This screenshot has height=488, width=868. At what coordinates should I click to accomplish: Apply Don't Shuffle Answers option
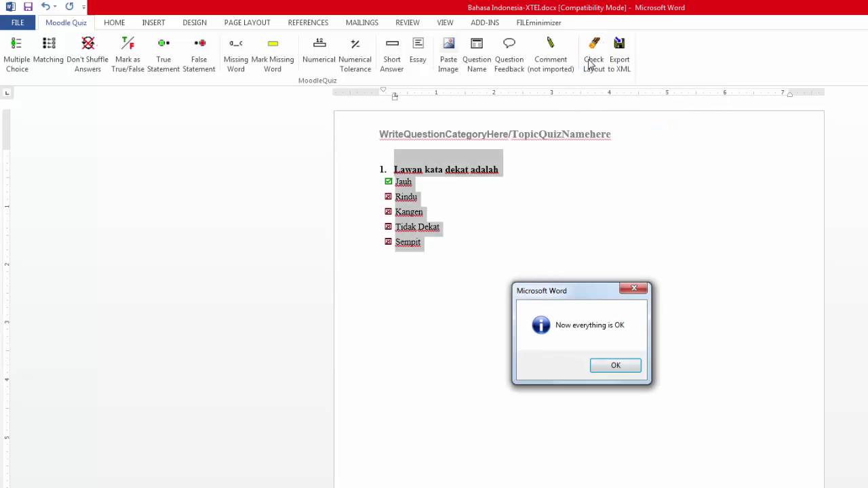(x=87, y=54)
